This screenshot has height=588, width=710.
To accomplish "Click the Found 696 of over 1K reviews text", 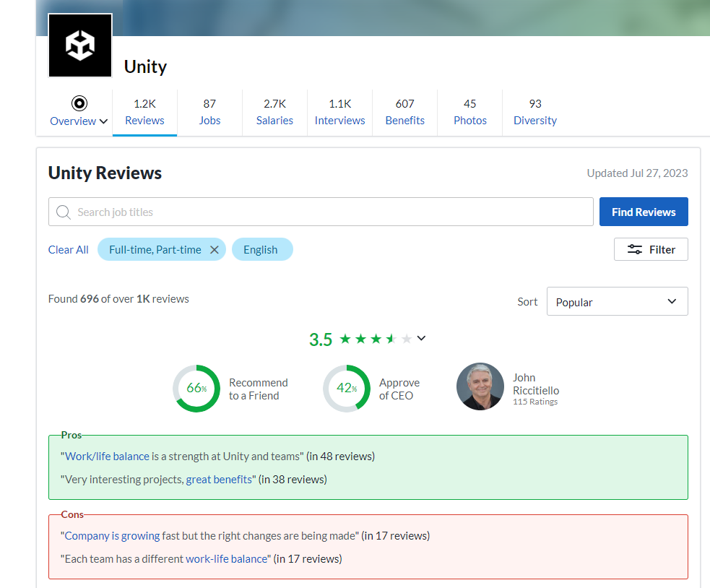I will coord(118,299).
